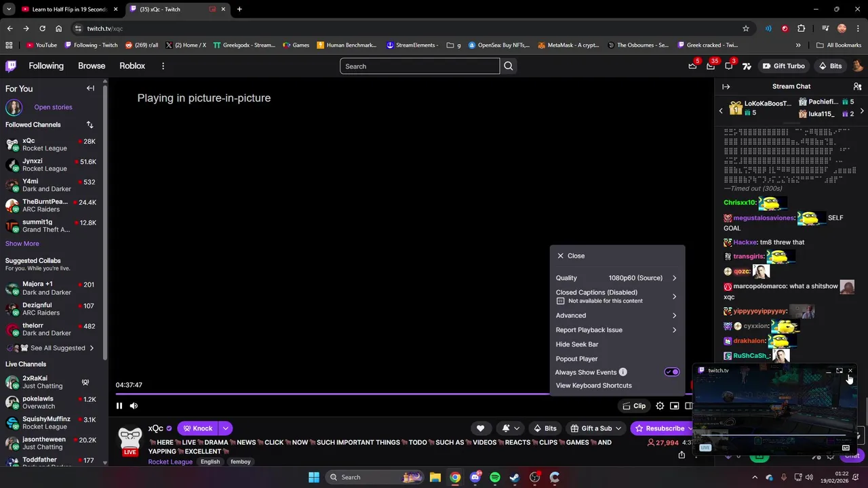The height and width of the screenshot is (488, 868).
Task: Collapse the Stream Chat panel
Action: click(x=726, y=86)
